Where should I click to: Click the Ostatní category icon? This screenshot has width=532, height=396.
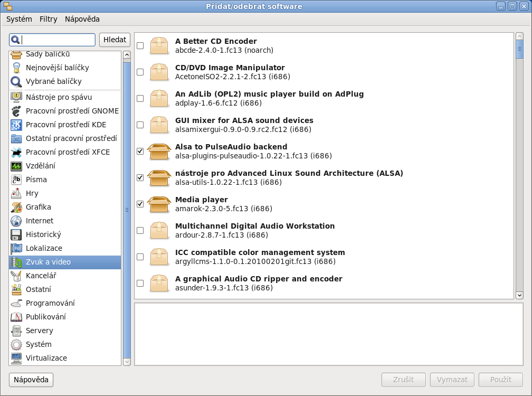pos(16,289)
